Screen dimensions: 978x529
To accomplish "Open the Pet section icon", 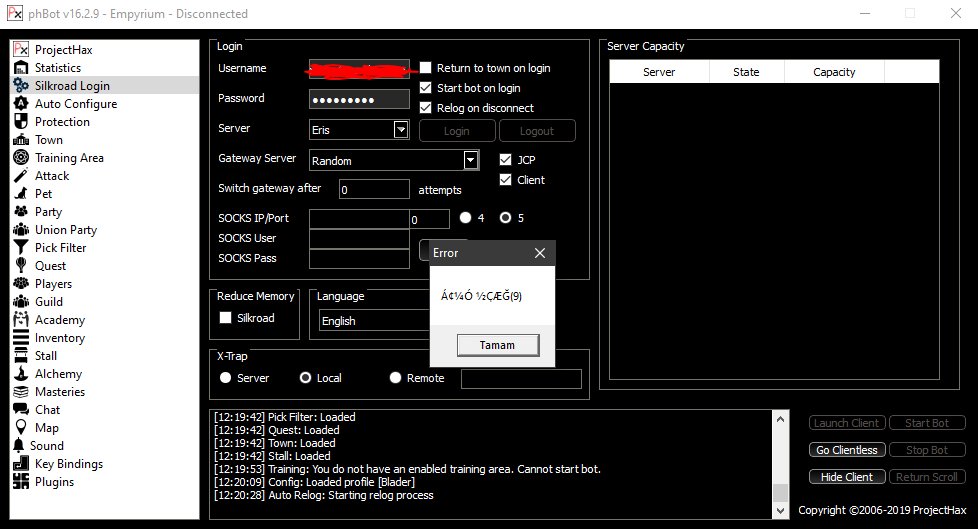I will pos(21,194).
